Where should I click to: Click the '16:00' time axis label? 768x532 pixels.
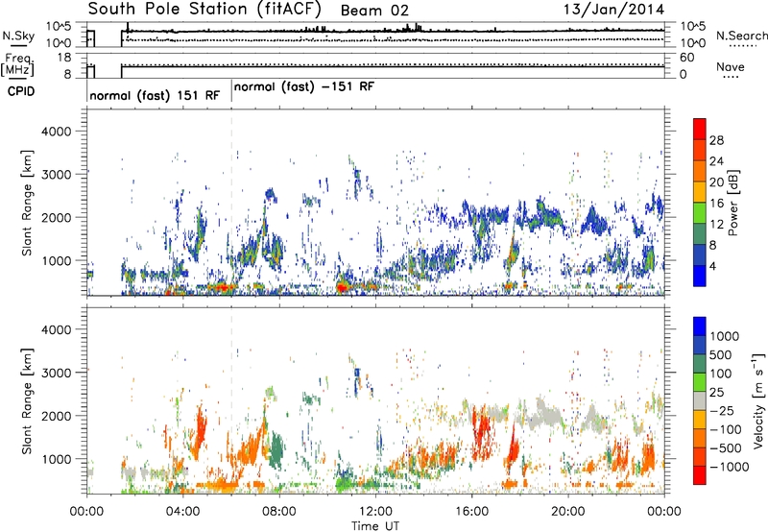pos(471,512)
